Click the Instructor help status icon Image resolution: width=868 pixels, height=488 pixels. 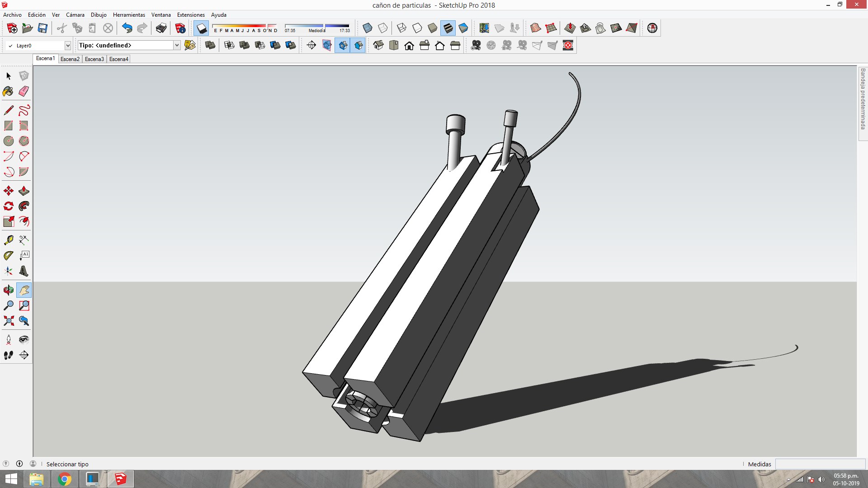[19, 464]
